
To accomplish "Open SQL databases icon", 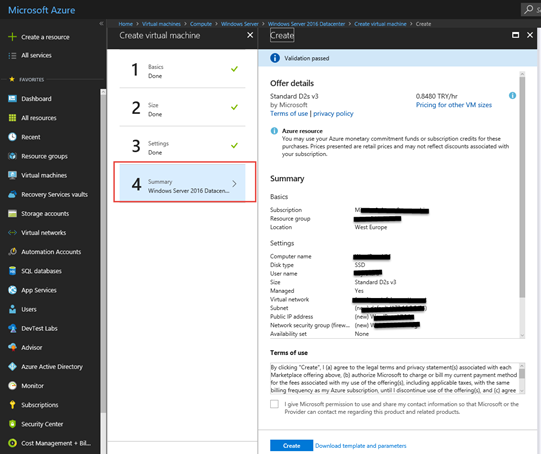I will click(x=12, y=271).
